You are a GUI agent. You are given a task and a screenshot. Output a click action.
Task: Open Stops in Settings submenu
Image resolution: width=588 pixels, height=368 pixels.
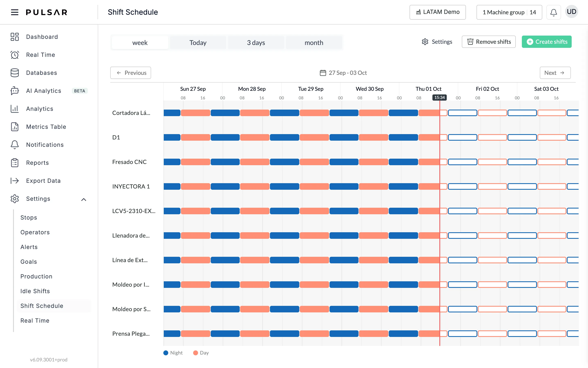29,218
